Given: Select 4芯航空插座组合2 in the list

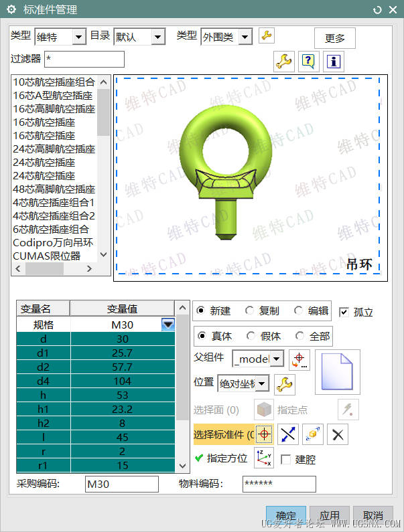Looking at the screenshot, I should click(x=54, y=215).
